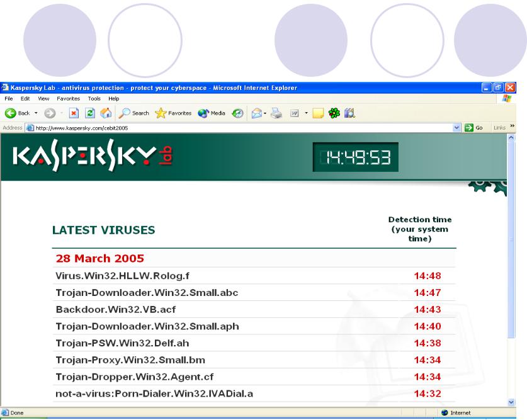
Task: Click the Done status bar text
Action: click(17, 412)
